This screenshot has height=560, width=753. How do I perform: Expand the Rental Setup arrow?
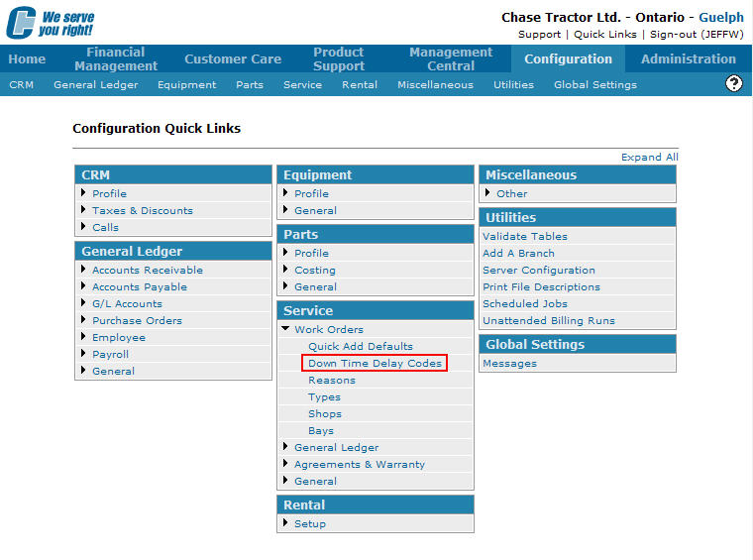pos(285,522)
